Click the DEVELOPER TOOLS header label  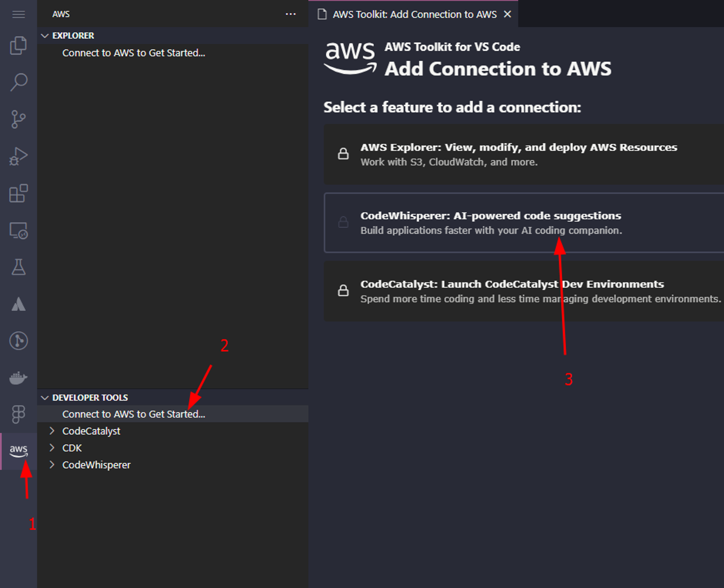(x=90, y=398)
